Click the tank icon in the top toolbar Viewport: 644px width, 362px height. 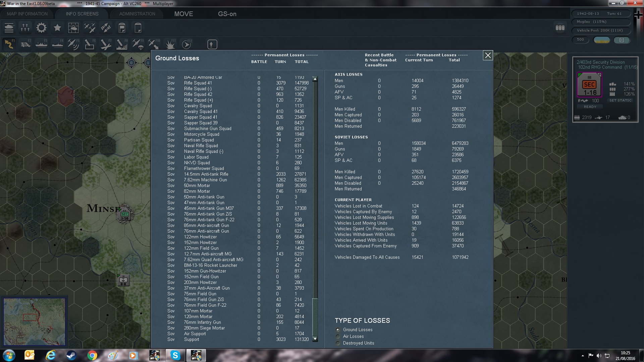point(9,28)
